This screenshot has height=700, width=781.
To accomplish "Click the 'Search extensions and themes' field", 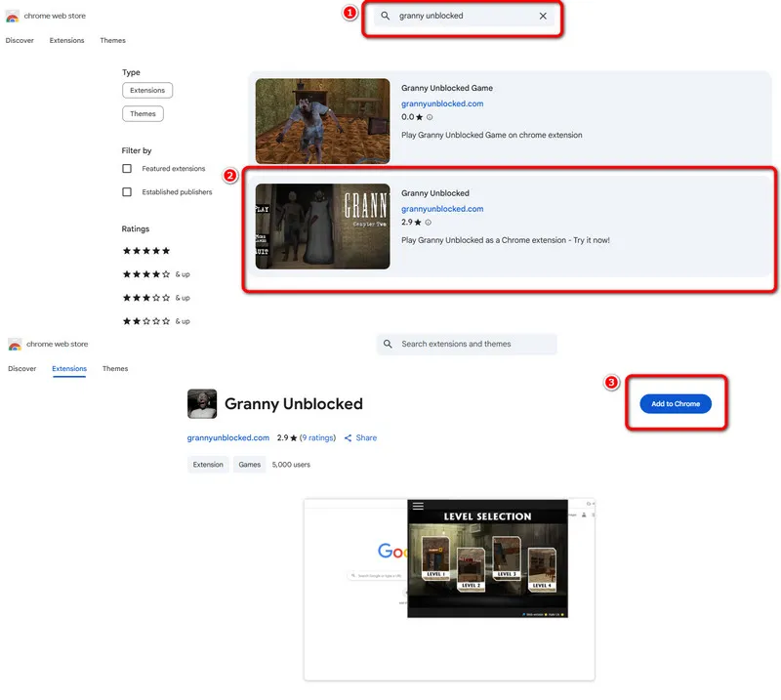I will point(467,345).
